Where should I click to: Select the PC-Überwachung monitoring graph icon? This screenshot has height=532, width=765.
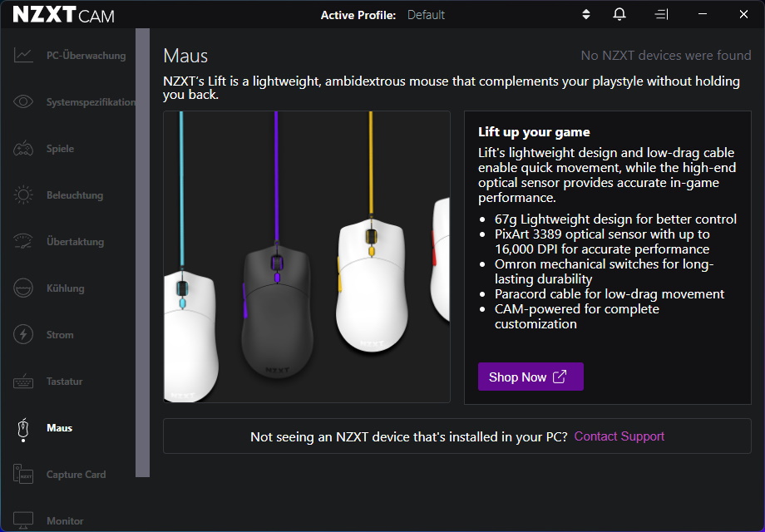[22, 55]
